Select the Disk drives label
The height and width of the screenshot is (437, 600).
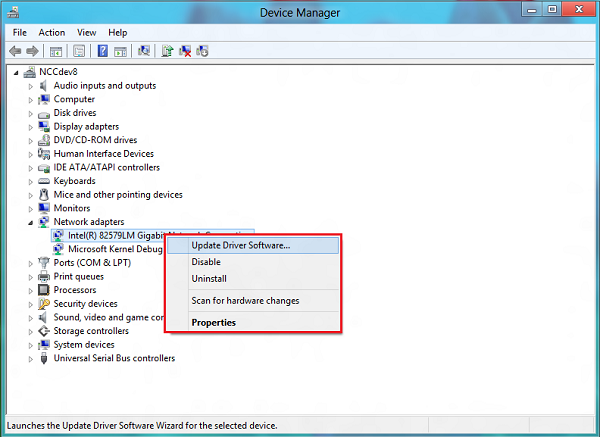click(x=75, y=113)
